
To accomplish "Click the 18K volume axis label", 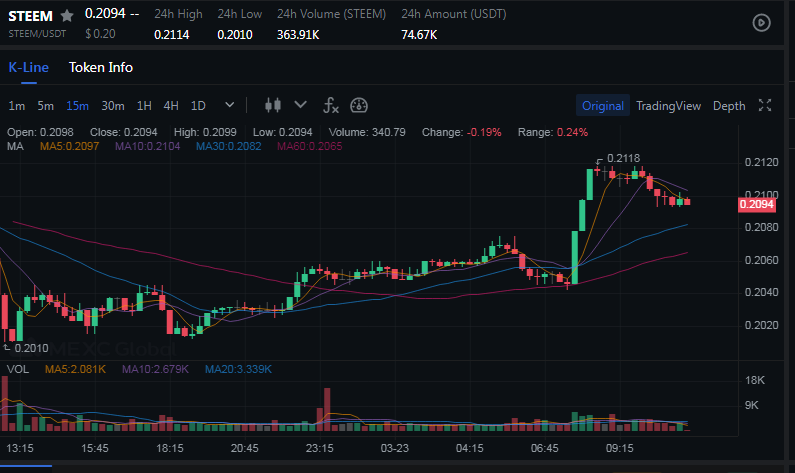I will [x=754, y=380].
